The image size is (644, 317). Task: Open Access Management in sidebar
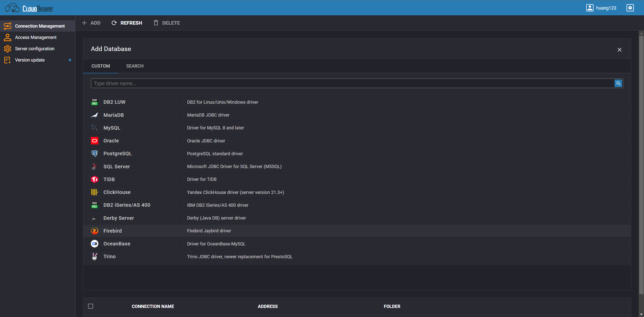(x=36, y=37)
